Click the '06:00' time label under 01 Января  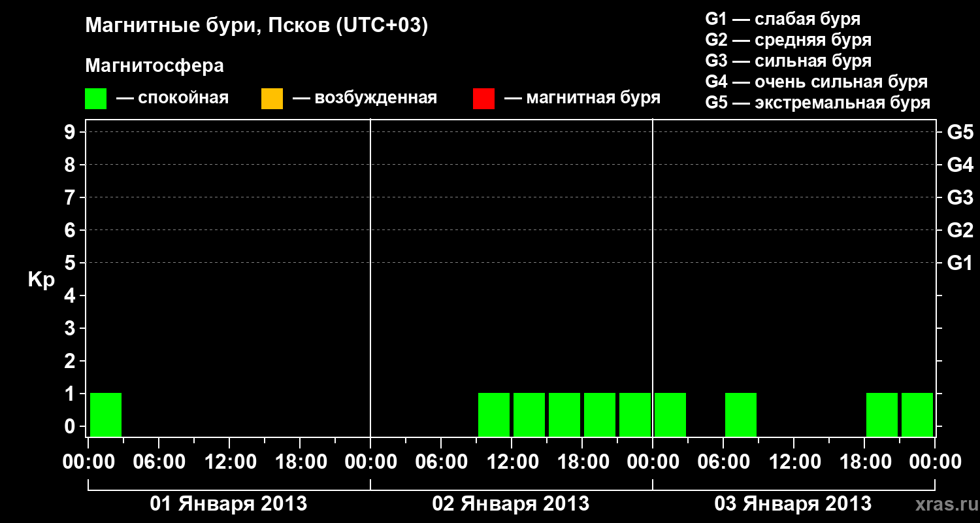point(159,462)
